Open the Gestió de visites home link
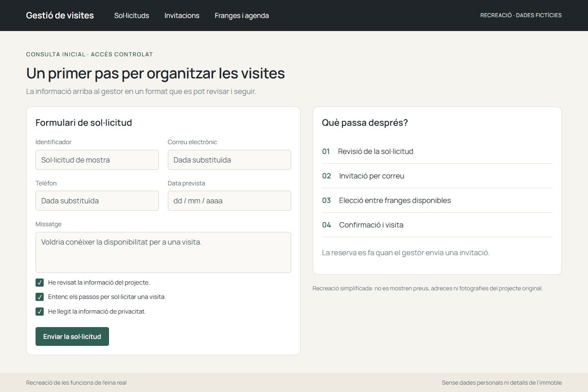588x392 pixels. pyautogui.click(x=60, y=16)
